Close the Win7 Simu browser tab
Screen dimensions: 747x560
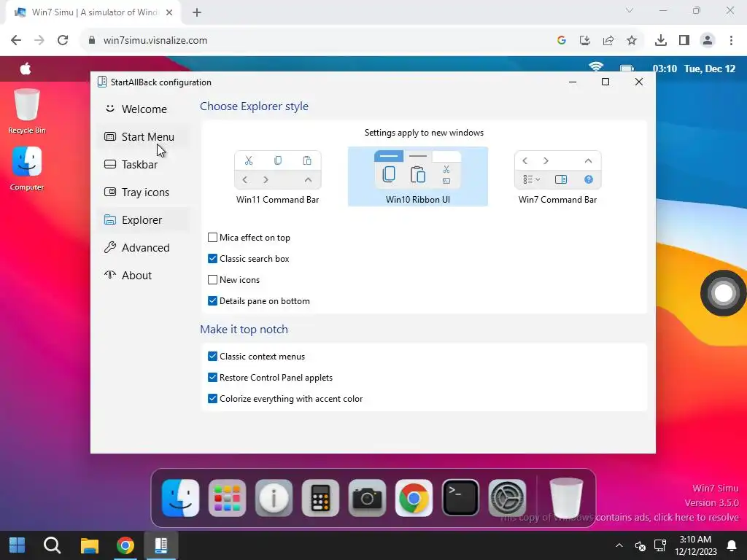tap(169, 12)
